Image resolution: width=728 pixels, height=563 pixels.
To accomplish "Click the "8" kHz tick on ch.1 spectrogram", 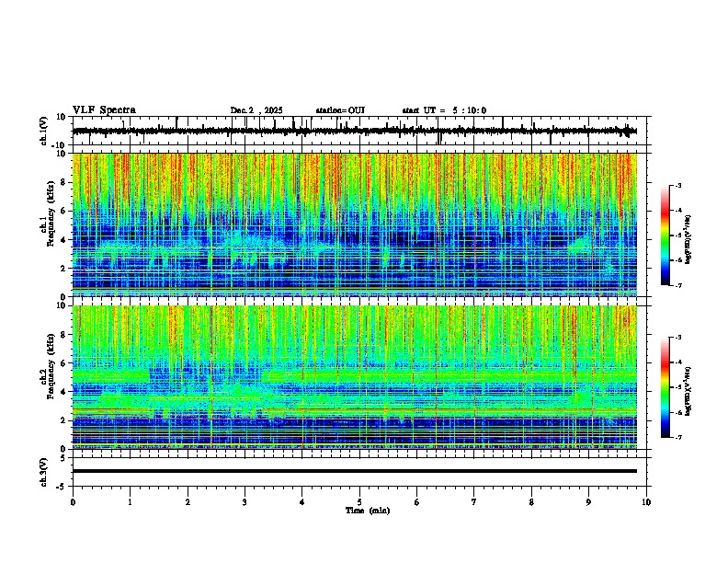I will click(x=63, y=182).
